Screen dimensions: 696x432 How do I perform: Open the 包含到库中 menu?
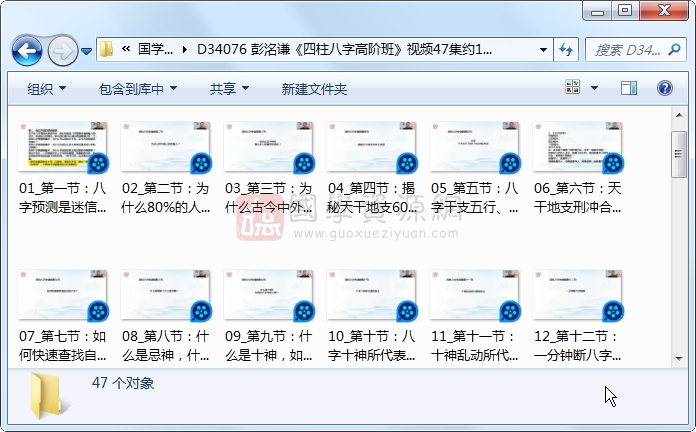tap(138, 89)
